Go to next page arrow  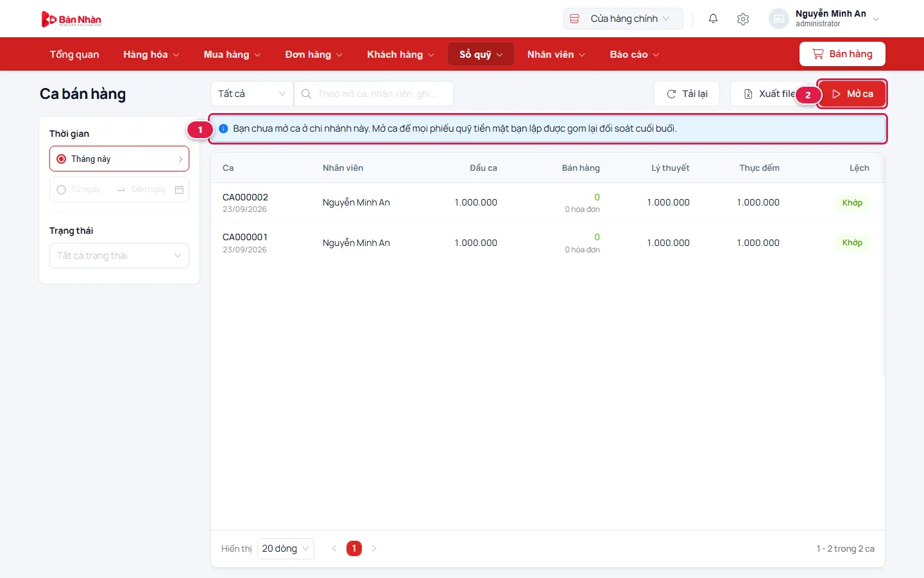click(x=374, y=548)
